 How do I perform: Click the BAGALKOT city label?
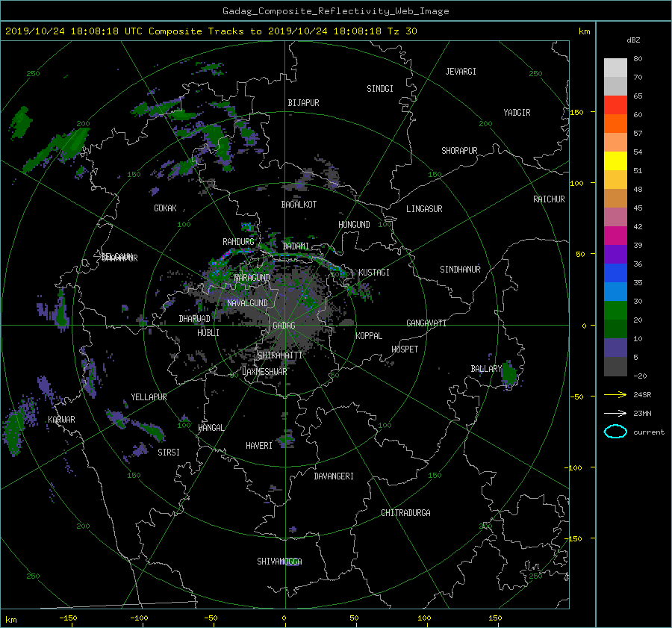pyautogui.click(x=299, y=205)
